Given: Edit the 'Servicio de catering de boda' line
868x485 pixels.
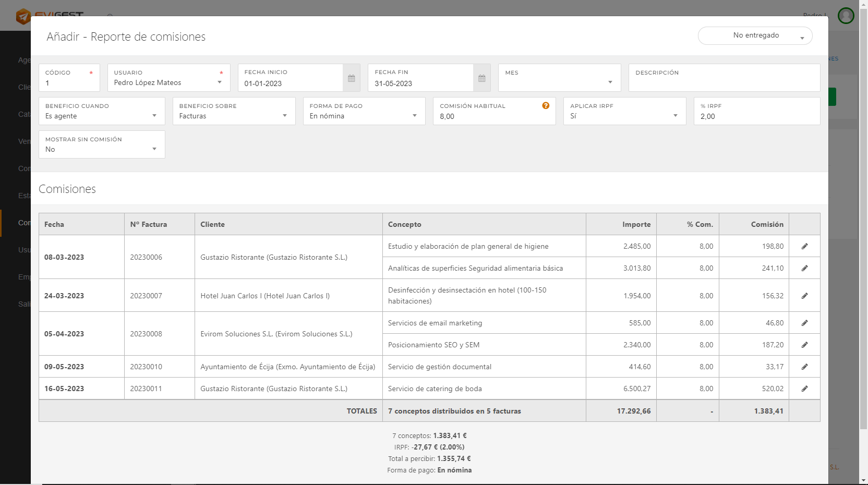Looking at the screenshot, I should [x=804, y=388].
